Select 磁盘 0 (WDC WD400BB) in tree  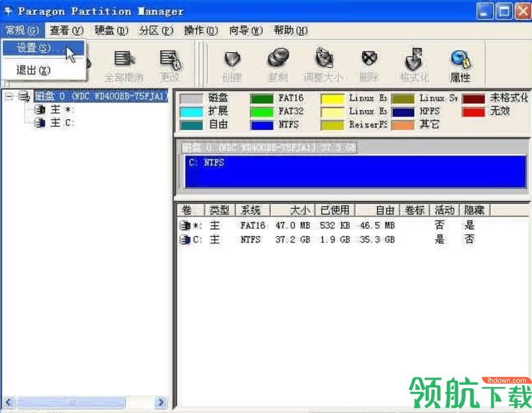coord(101,97)
